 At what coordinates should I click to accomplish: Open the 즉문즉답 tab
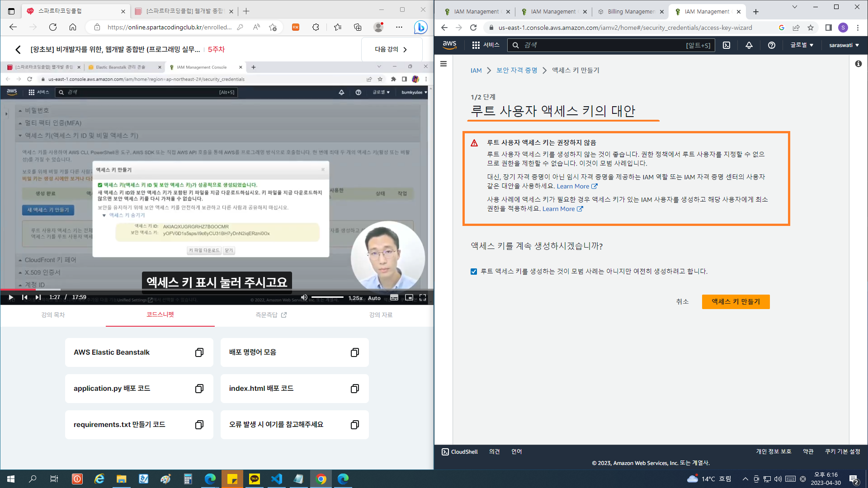pos(271,315)
